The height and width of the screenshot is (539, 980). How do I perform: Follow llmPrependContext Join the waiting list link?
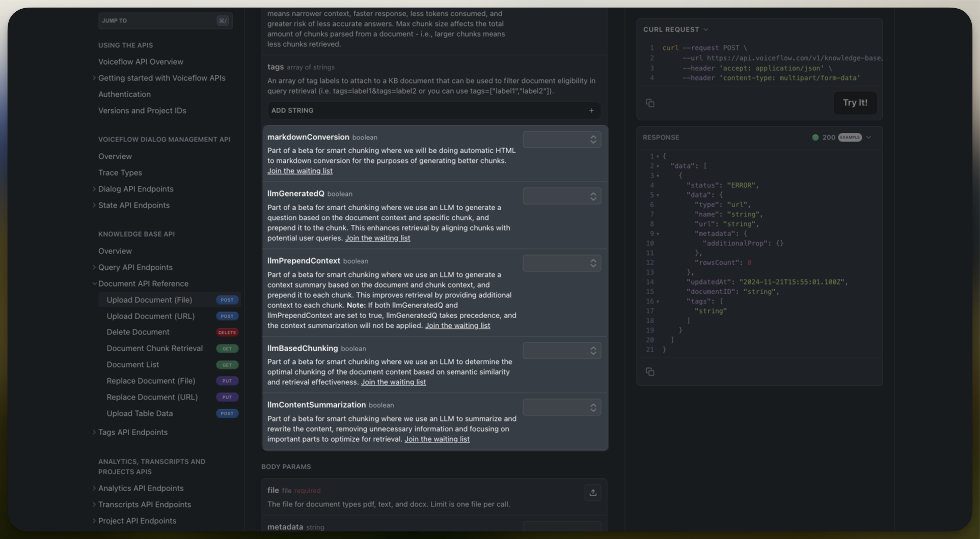[x=458, y=326]
